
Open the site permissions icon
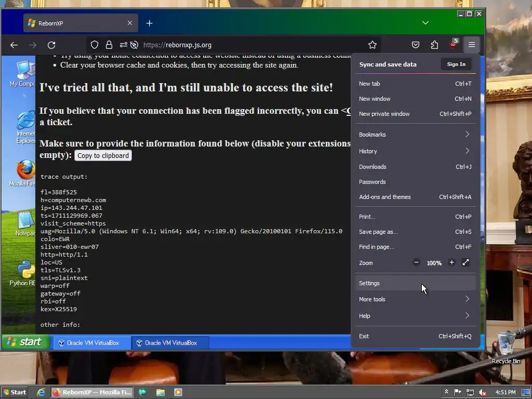(124, 45)
